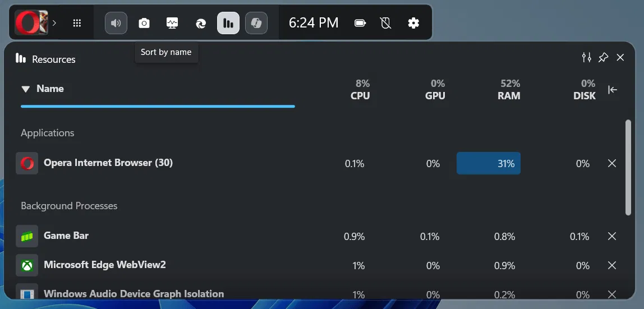Image resolution: width=644 pixels, height=309 pixels.
Task: Toggle mouse click-through icon
Action: click(385, 23)
